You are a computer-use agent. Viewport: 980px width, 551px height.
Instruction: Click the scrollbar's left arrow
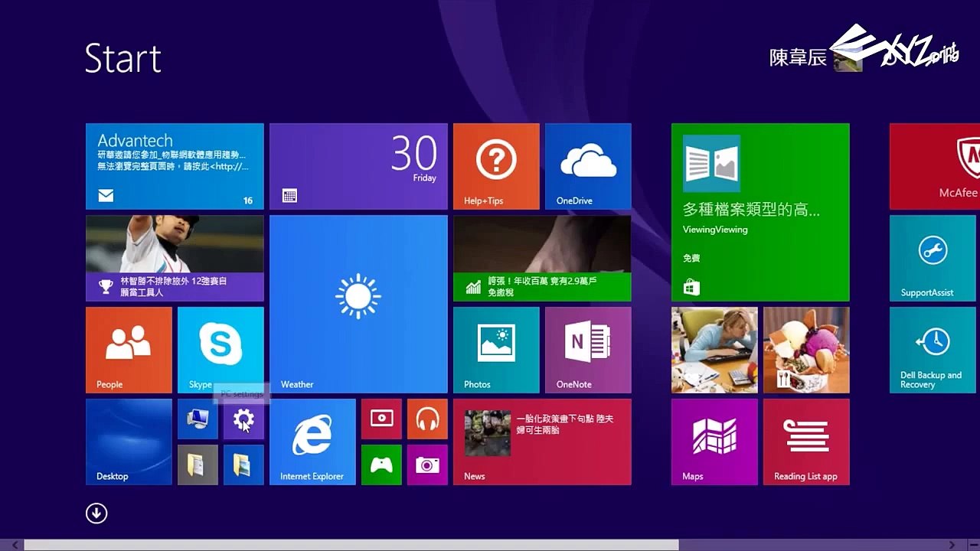(x=14, y=545)
